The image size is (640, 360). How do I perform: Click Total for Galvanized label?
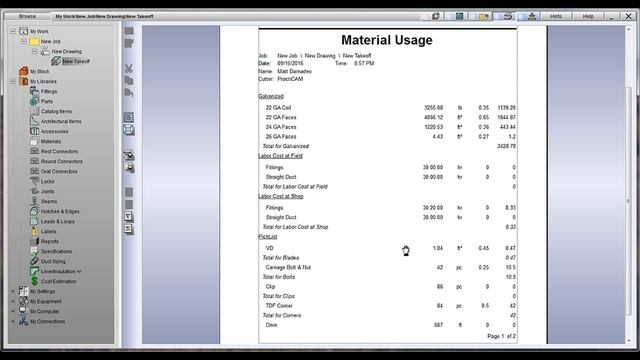pyautogui.click(x=285, y=146)
